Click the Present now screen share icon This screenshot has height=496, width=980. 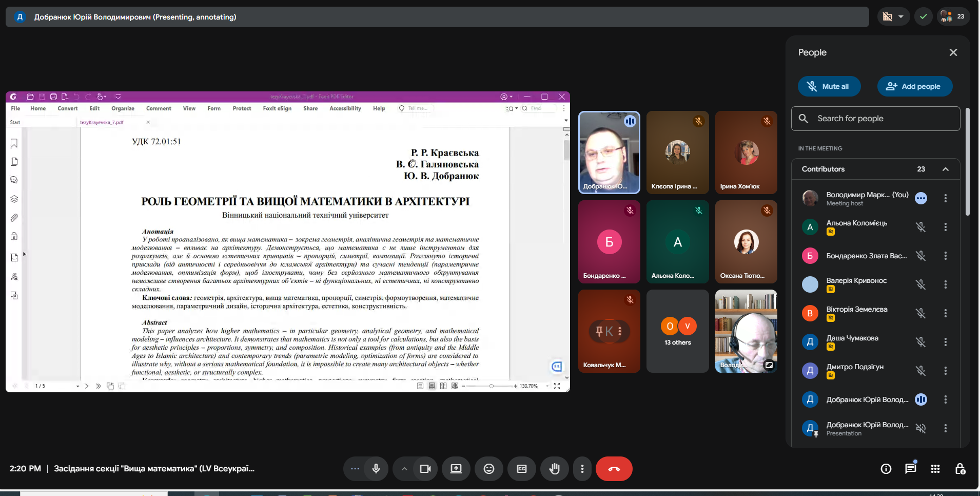[456, 469]
